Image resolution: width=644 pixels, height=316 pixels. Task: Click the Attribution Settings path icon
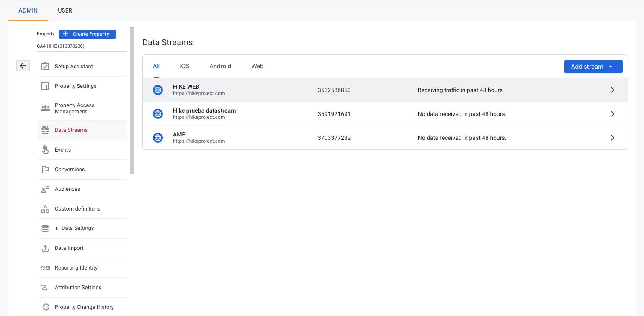click(x=44, y=288)
